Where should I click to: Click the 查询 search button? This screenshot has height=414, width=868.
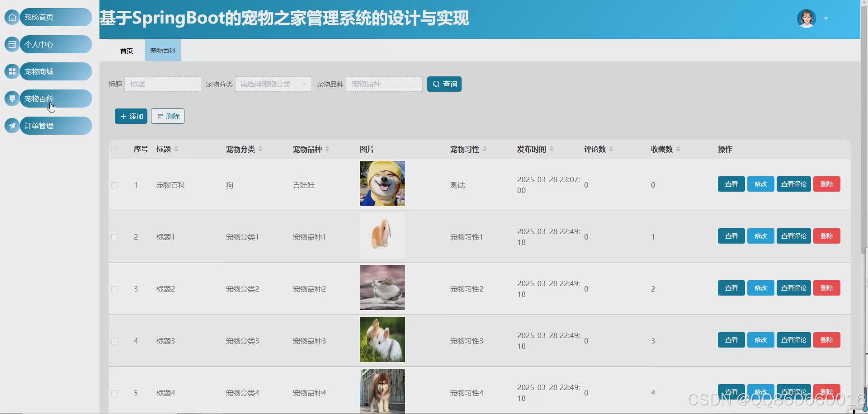tap(444, 84)
